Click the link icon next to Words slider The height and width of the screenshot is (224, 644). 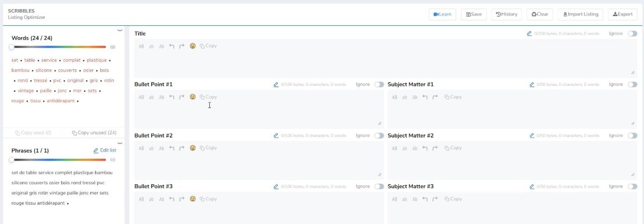[x=113, y=47]
